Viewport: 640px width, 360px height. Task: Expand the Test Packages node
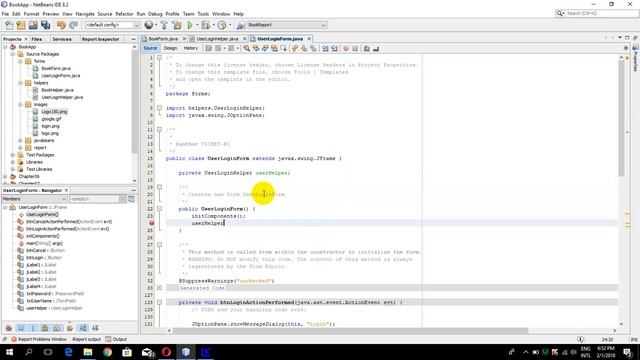coord(13,155)
